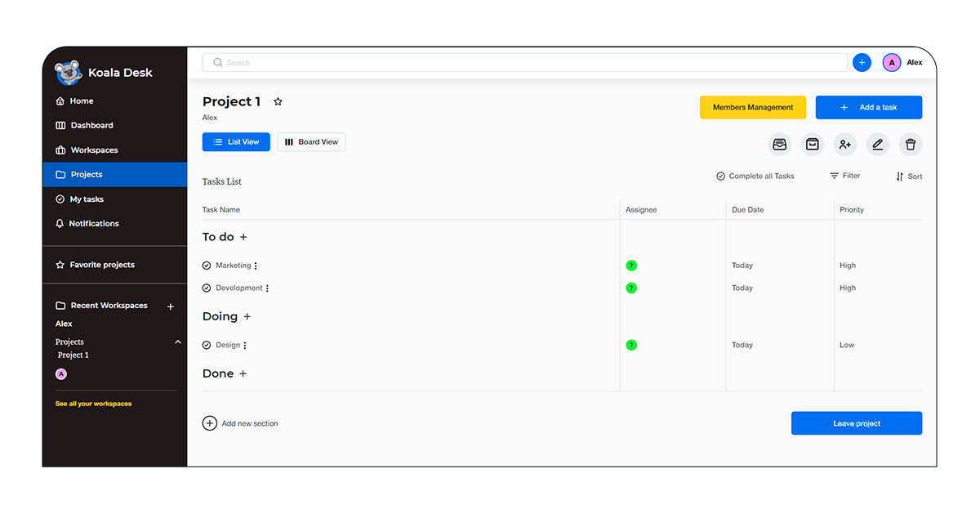
Task: Mark the Marketing task complete
Action: (x=207, y=266)
